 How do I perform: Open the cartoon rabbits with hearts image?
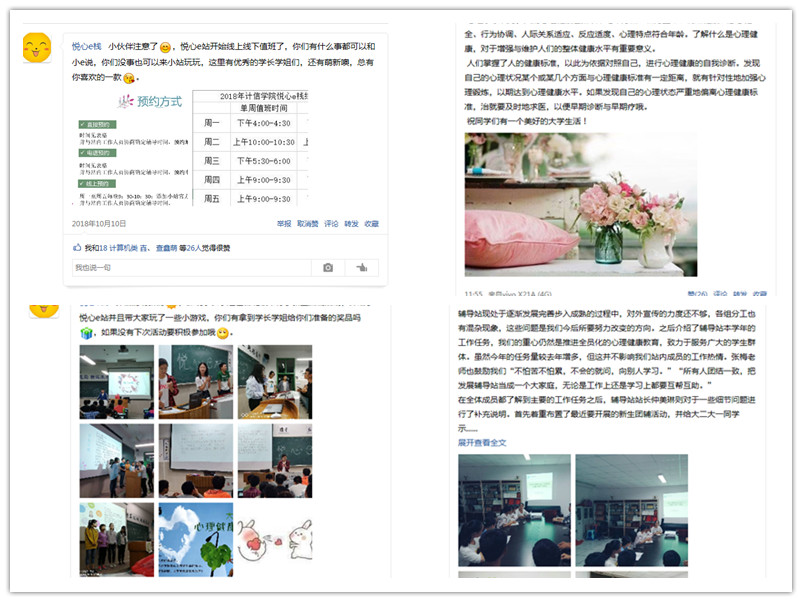275,540
